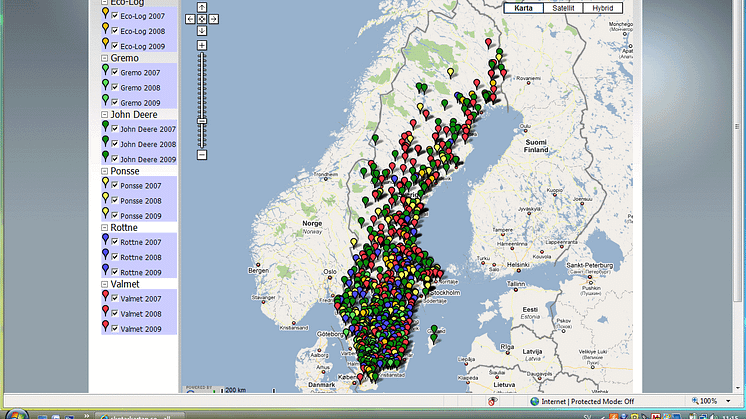The image size is (746, 419).
Task: Click the center reset-view map button
Action: (202, 18)
